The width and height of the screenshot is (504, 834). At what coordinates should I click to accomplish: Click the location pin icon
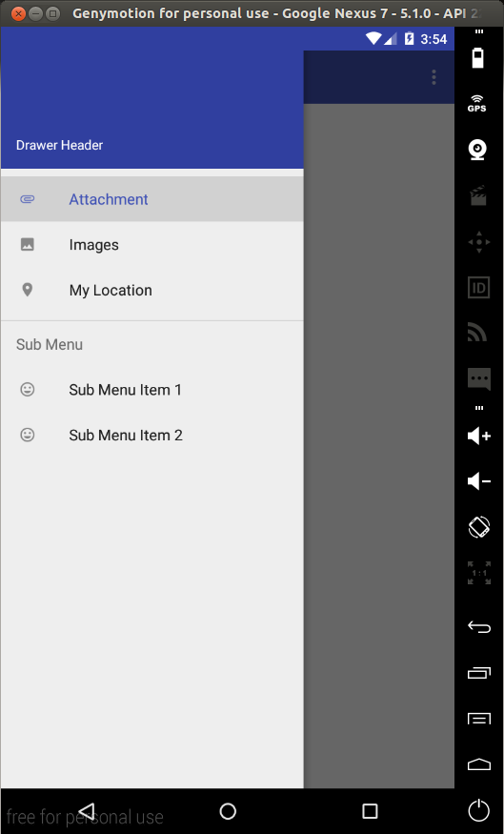(x=27, y=290)
